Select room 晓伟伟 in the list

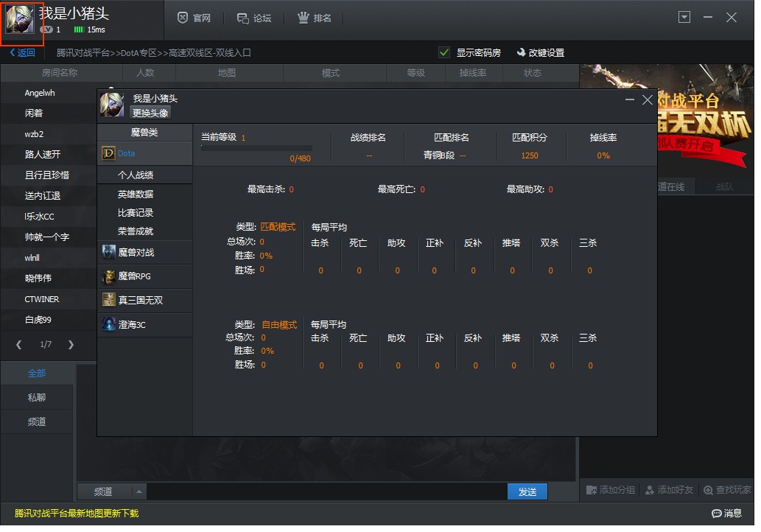pos(38,278)
